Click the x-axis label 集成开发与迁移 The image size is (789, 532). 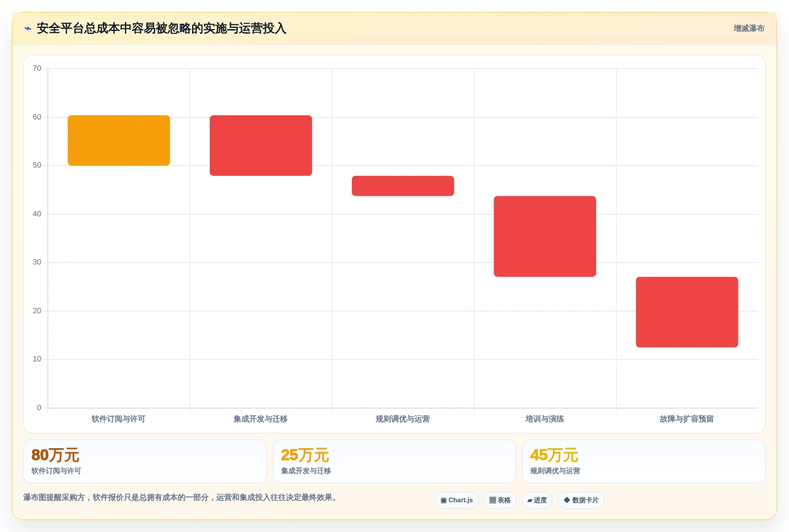click(x=260, y=419)
